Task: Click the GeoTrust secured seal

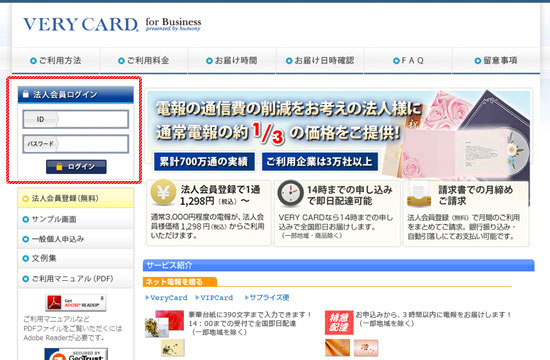Action: tap(76, 354)
